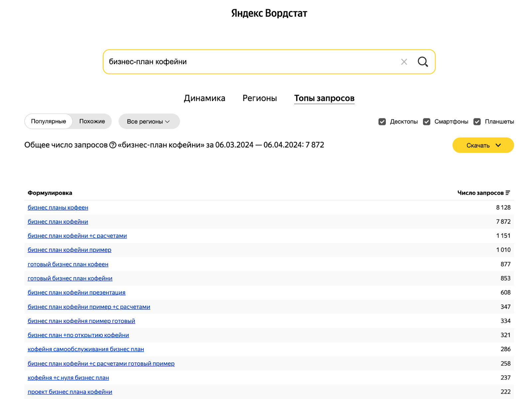This screenshot has width=532, height=399.
Task: Open the Все регионы dropdown
Action: (149, 121)
